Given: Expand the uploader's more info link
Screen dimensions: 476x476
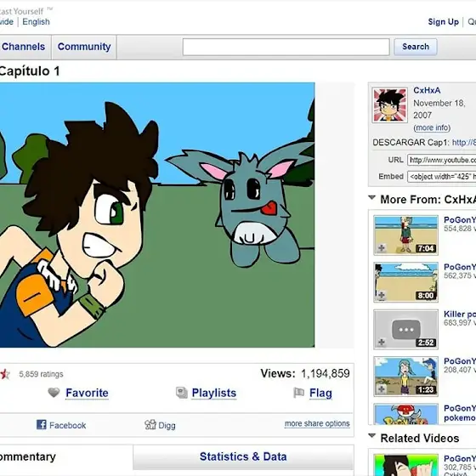Looking at the screenshot, I should (432, 127).
